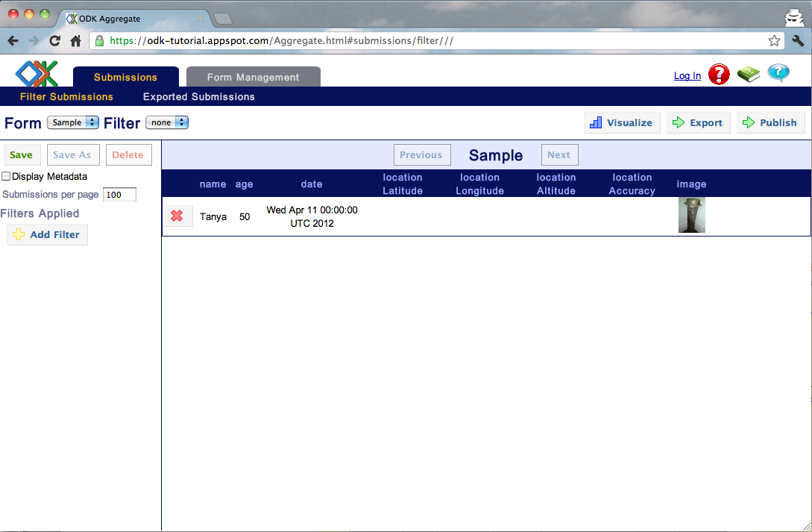Screen dimensions: 812x532
Task: Open the green book documentation icon
Action: (x=748, y=74)
